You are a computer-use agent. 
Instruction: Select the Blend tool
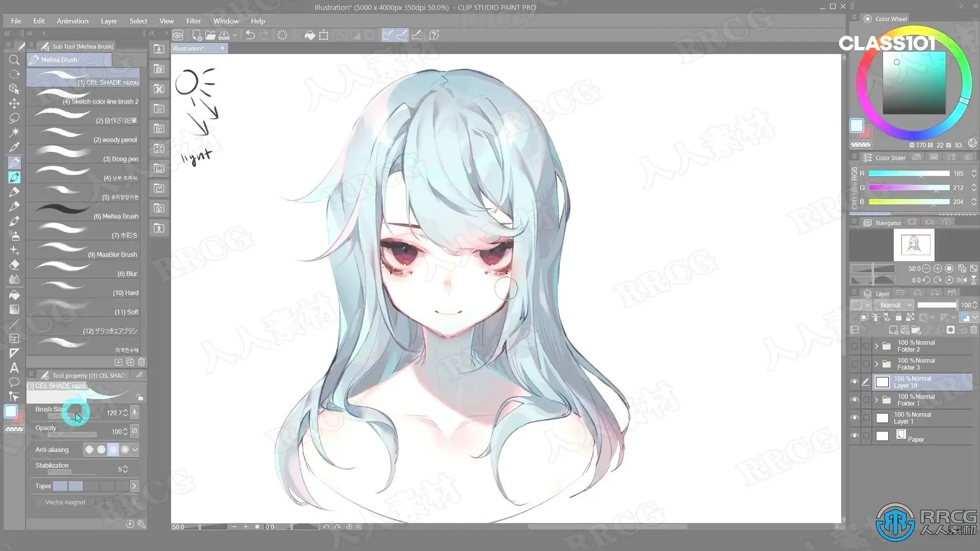14,280
